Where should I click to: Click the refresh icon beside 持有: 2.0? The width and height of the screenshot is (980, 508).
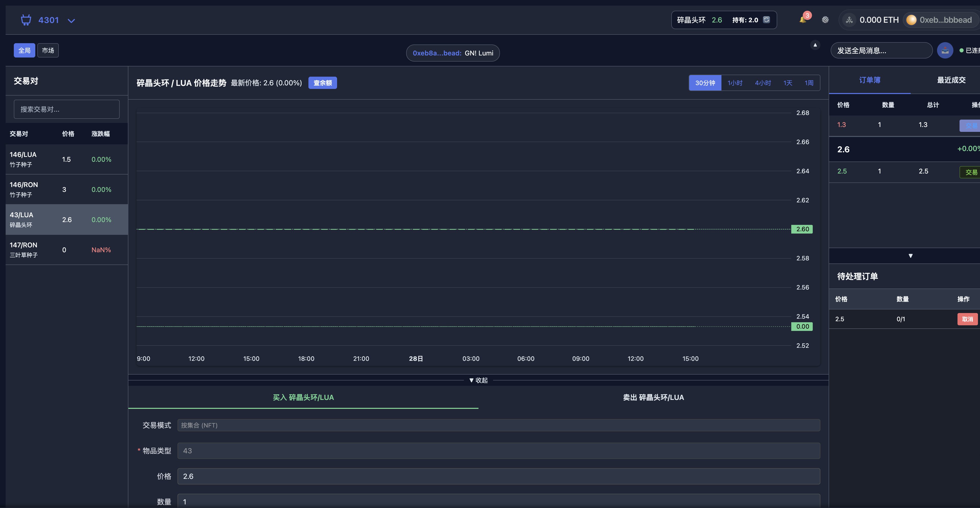[x=766, y=20]
